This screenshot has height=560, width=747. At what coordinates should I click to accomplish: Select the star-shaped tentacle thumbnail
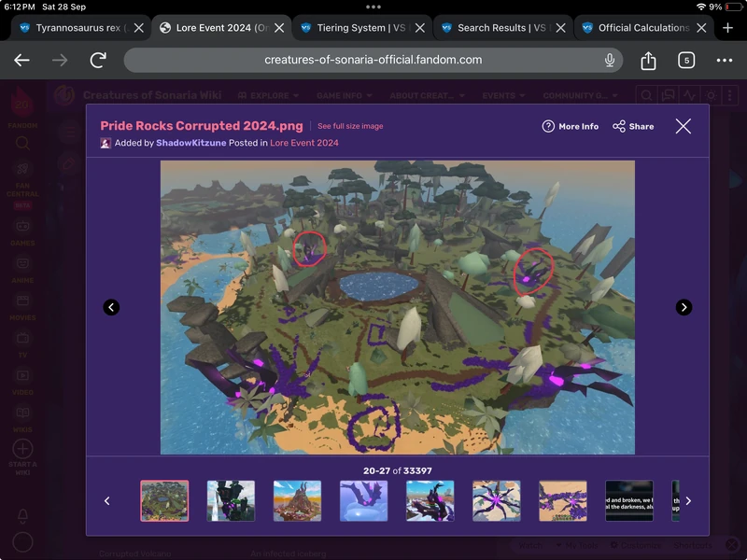click(x=497, y=501)
